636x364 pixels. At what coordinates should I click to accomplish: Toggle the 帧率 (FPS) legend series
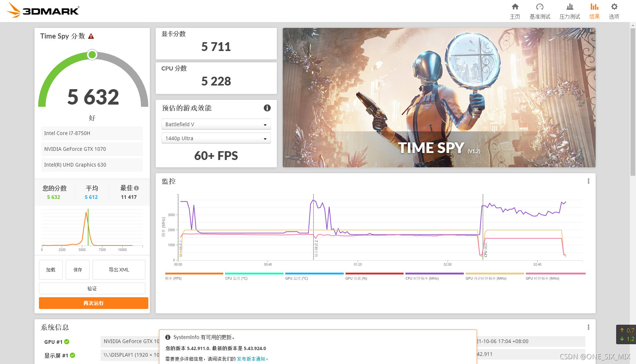[x=194, y=276]
